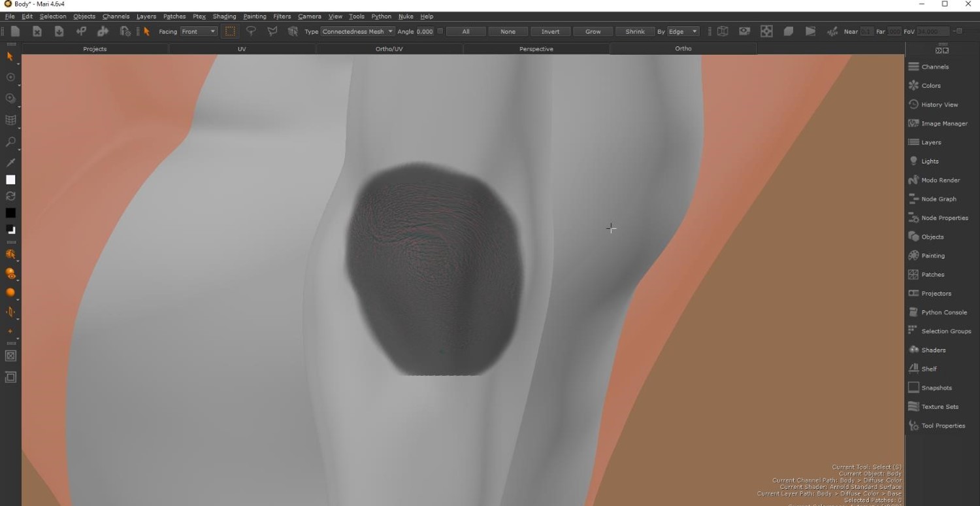980x506 pixels.
Task: Click the All selection button
Action: (x=466, y=31)
